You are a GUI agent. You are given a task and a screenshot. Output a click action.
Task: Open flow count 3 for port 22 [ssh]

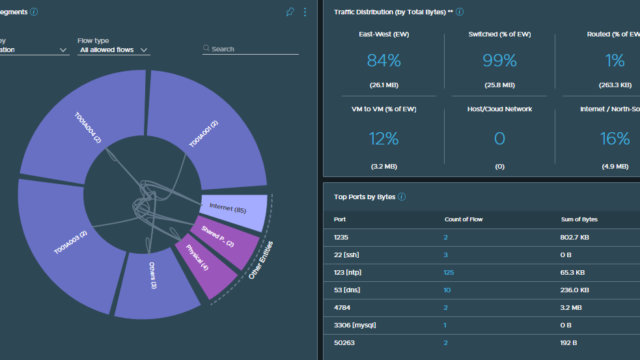[x=446, y=255]
